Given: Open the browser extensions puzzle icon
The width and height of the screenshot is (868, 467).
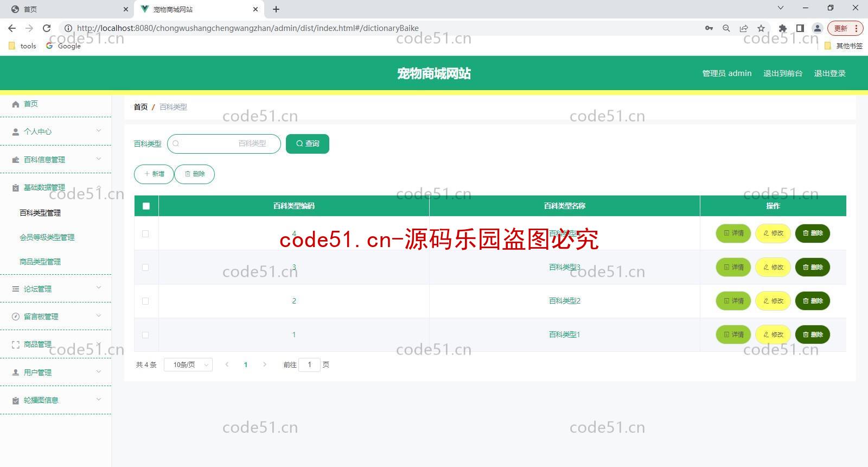Looking at the screenshot, I should coord(782,28).
